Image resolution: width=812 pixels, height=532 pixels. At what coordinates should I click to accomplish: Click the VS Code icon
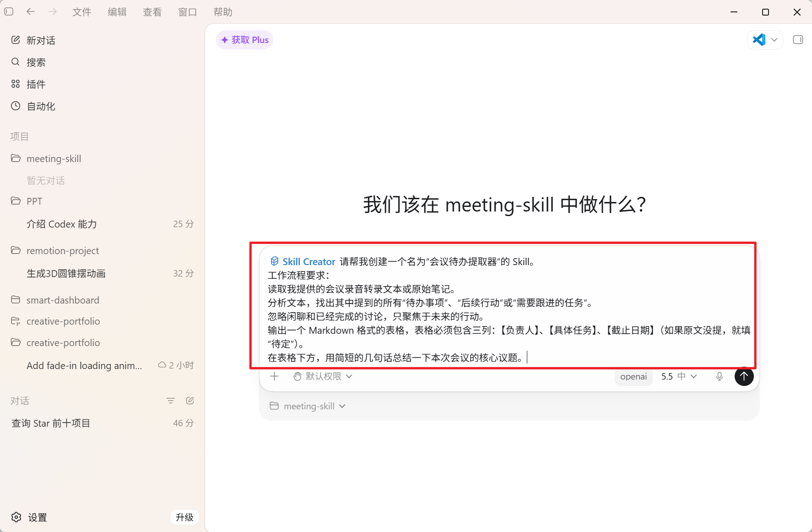[x=759, y=40]
